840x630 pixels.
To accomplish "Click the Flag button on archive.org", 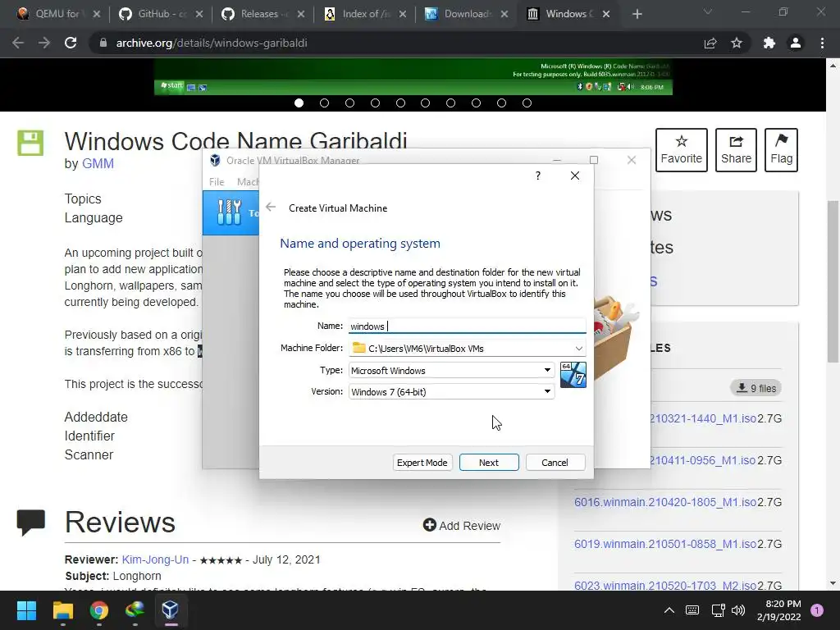I will click(781, 150).
